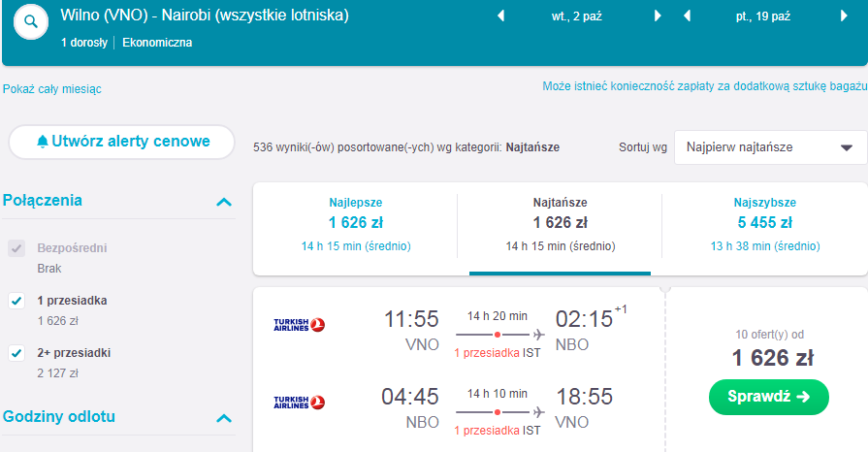The width and height of the screenshot is (868, 452).
Task: Toggle the Bezpośredni checkbox
Action: pyautogui.click(x=16, y=248)
